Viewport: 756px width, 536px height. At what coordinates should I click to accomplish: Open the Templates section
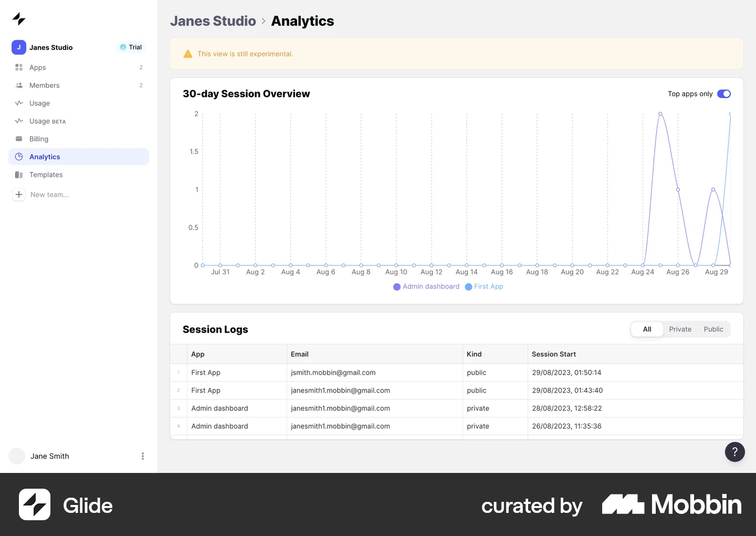[x=79, y=174]
